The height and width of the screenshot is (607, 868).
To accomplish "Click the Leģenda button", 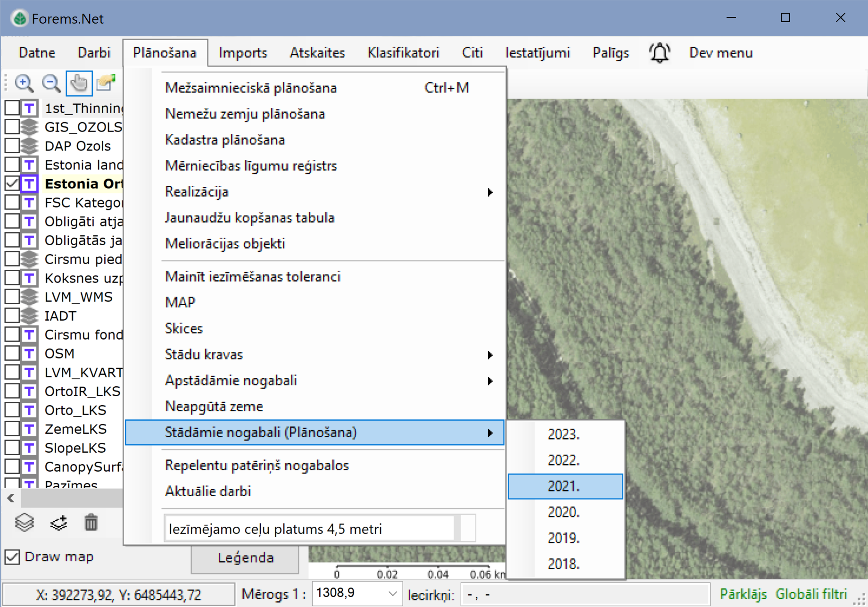I will click(x=245, y=558).
